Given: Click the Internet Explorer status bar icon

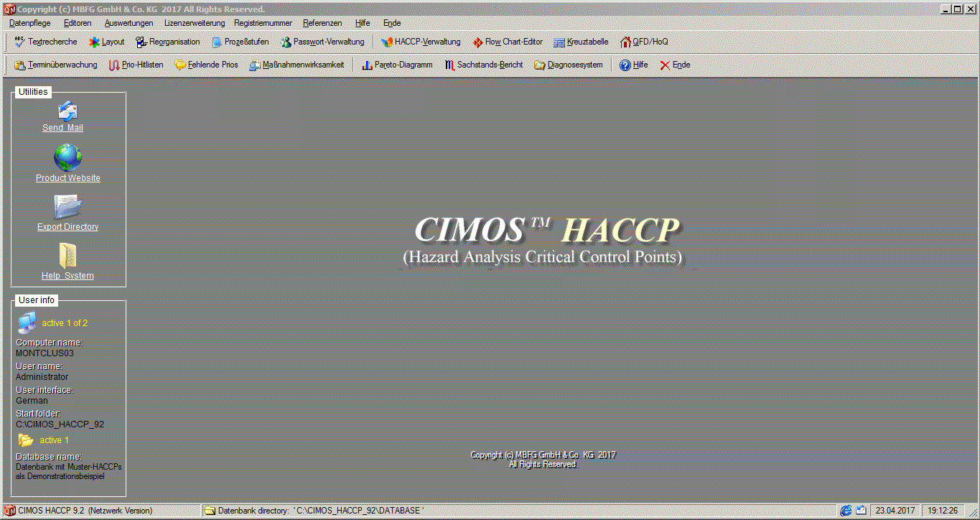Looking at the screenshot, I should (x=846, y=511).
